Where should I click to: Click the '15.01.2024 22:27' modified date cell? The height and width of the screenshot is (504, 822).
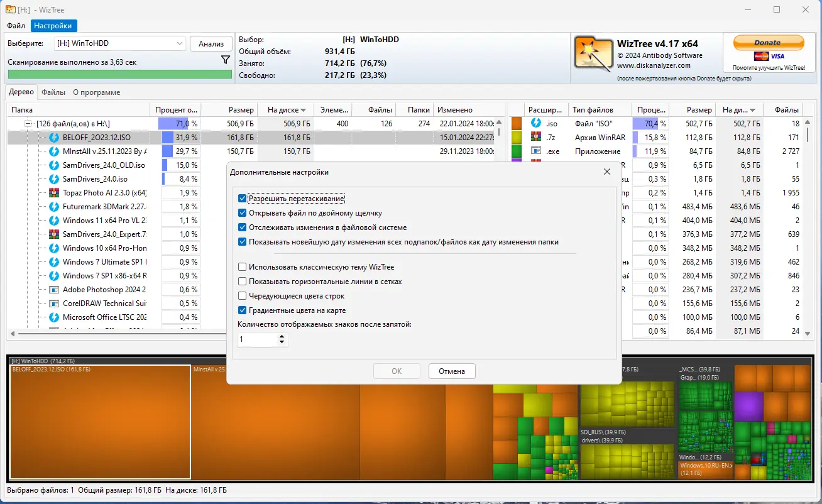[x=466, y=137]
